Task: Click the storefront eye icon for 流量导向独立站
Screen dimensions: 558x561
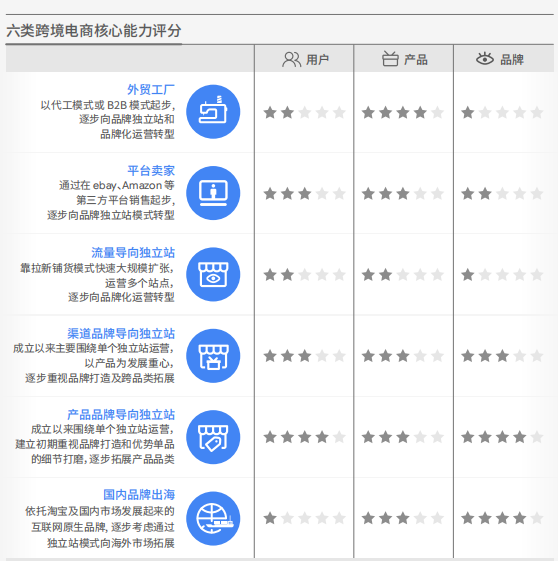Action: pyautogui.click(x=213, y=274)
